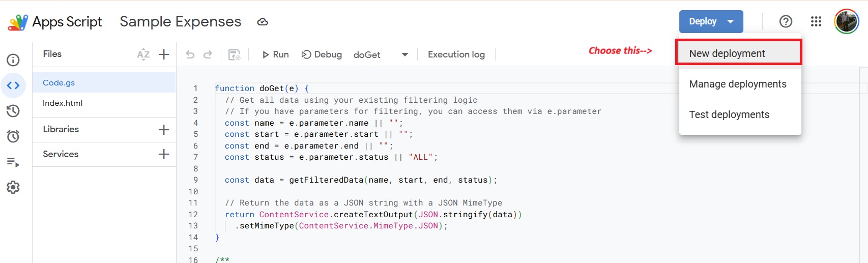Open the Triggers alarm clock icon
The image size is (868, 263).
[x=13, y=136]
